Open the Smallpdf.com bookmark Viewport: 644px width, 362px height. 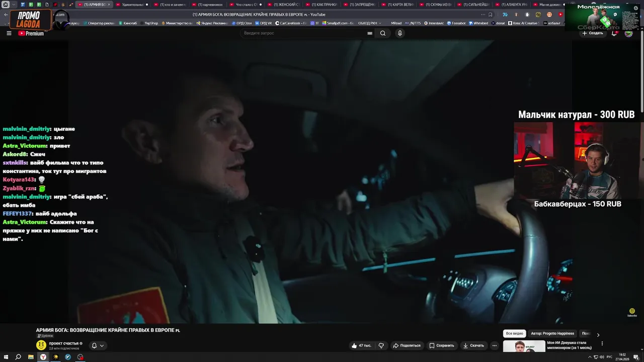[338, 23]
